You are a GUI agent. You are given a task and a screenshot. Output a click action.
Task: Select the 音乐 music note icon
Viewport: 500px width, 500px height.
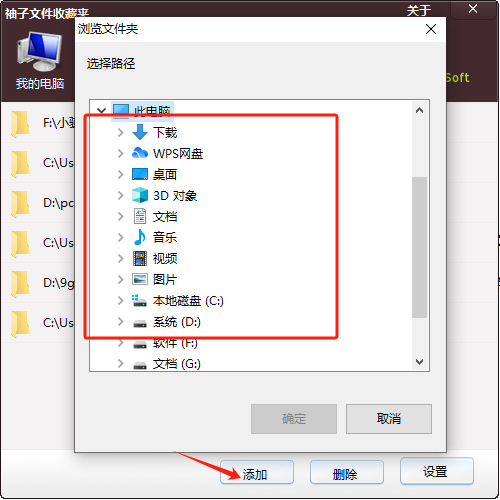coord(140,237)
